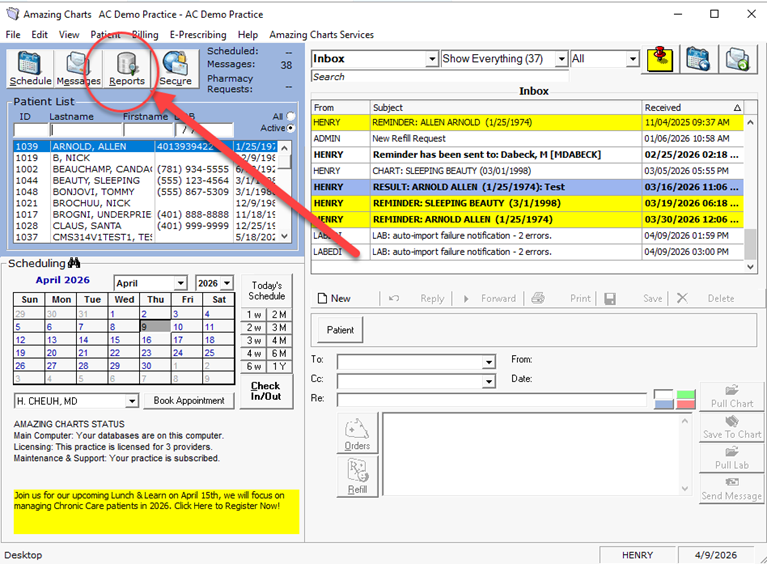Open the H. CHEUH, MD provider dropdown

coord(132,401)
